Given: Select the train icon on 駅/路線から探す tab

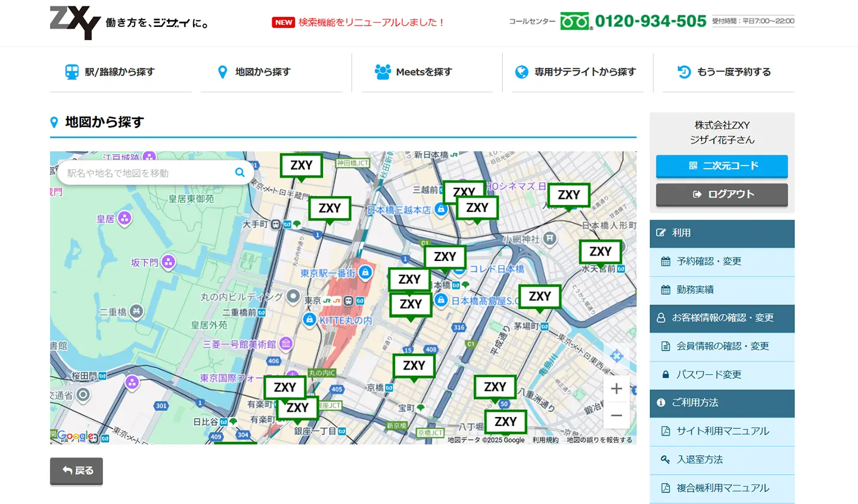Looking at the screenshot, I should click(x=72, y=71).
